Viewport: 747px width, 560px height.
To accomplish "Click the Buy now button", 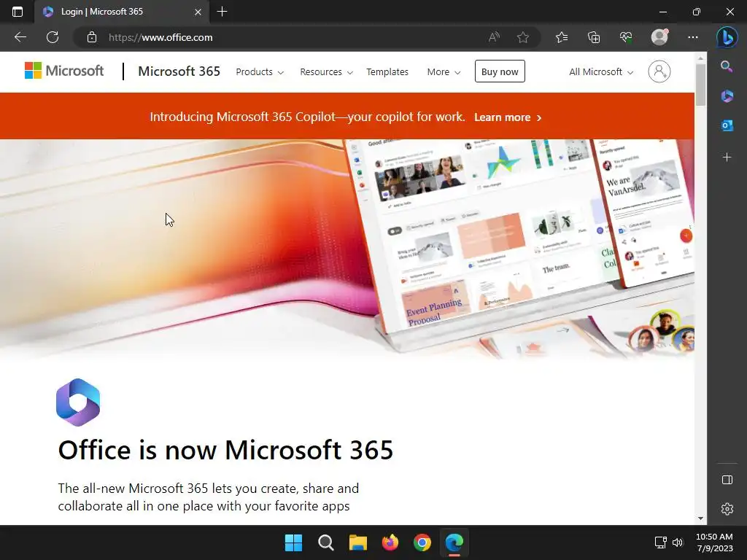I will pyautogui.click(x=500, y=71).
